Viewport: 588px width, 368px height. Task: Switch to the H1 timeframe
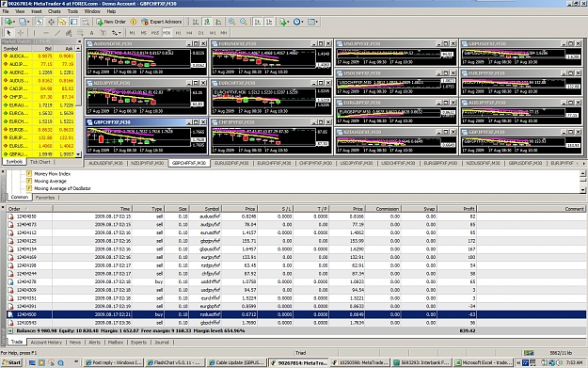pyautogui.click(x=178, y=33)
